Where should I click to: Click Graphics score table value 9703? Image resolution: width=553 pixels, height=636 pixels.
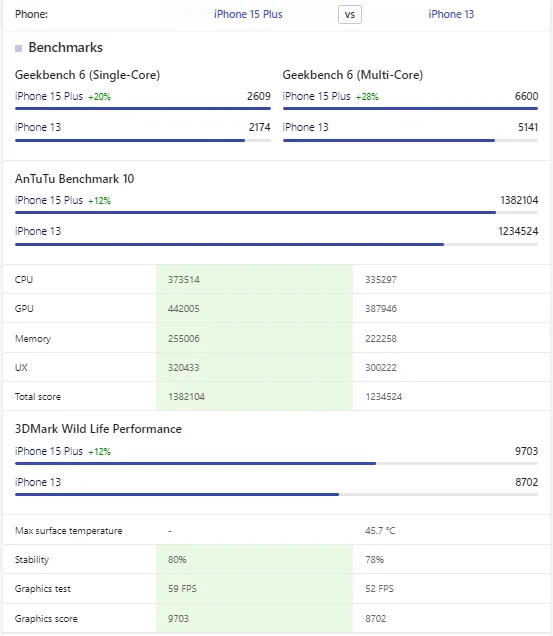click(178, 619)
